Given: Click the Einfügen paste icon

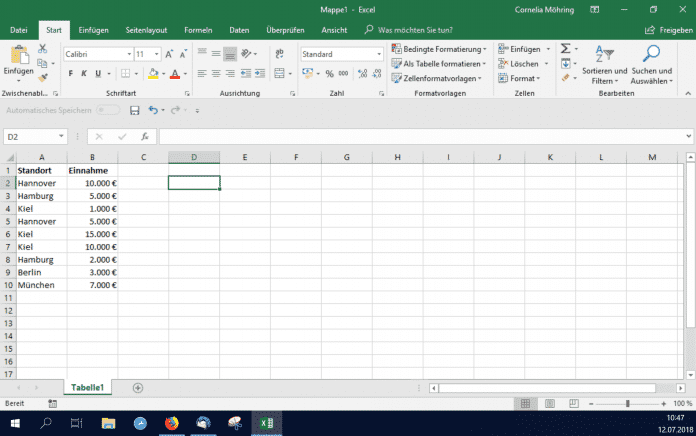Looking at the screenshot, I should 18,56.
